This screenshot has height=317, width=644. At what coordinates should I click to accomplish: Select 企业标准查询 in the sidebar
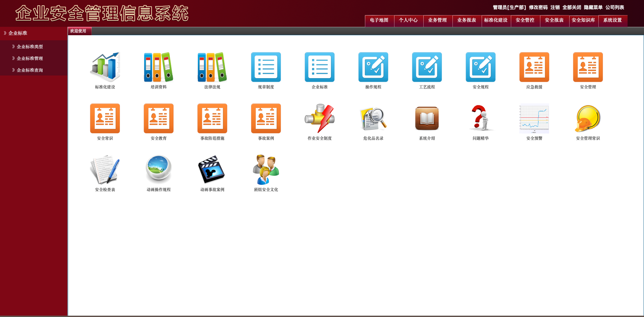[30, 70]
